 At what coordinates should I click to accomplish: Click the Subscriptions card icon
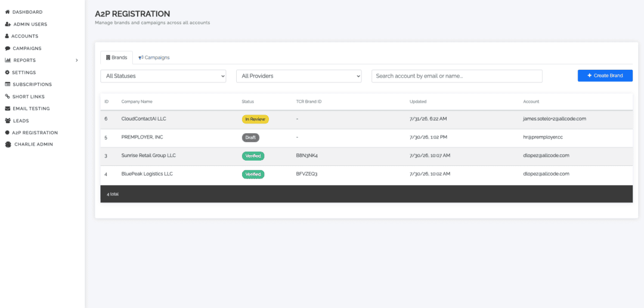point(7,84)
